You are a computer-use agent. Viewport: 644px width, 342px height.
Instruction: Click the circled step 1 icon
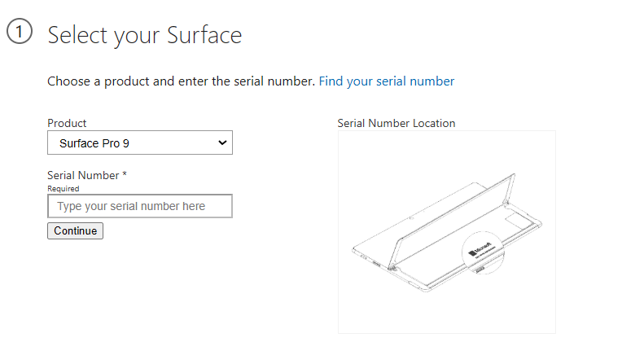click(20, 31)
